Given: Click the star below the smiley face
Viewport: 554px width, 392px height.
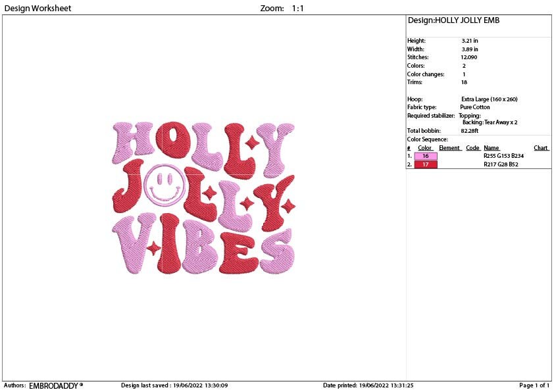Looking at the screenshot, I should (154, 249).
